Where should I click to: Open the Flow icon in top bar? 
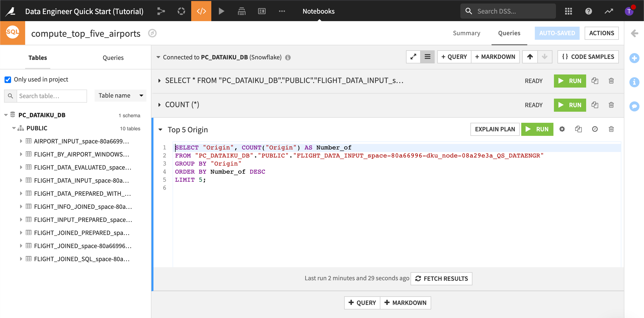pos(161,11)
